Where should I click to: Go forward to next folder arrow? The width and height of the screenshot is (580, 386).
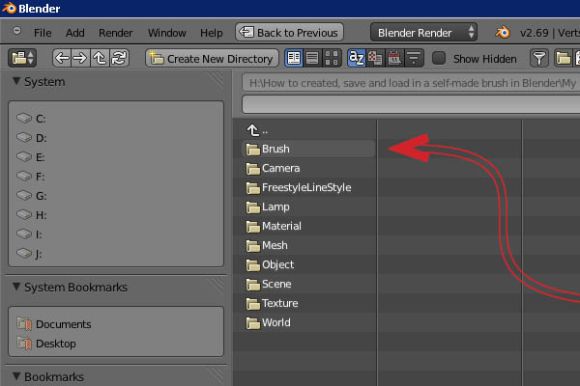(80, 58)
